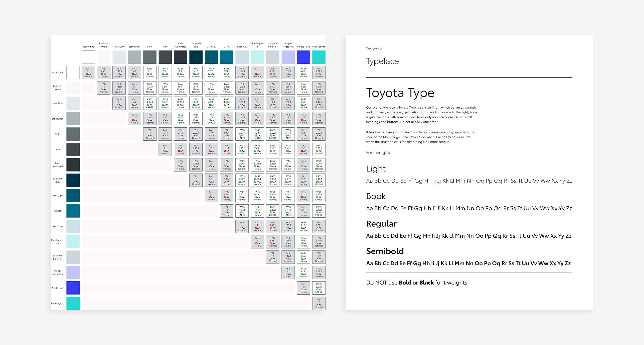This screenshot has height=345, width=644.
Task: Click the red X in the 2.93:1 cell
Action: pos(317,136)
